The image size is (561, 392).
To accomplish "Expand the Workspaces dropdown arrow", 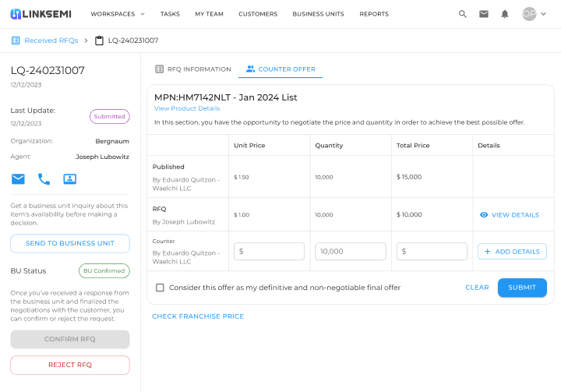I will point(143,14).
